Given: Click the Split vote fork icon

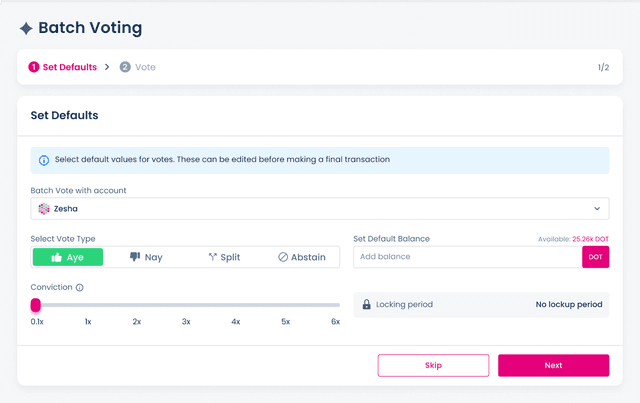Looking at the screenshot, I should coord(212,257).
